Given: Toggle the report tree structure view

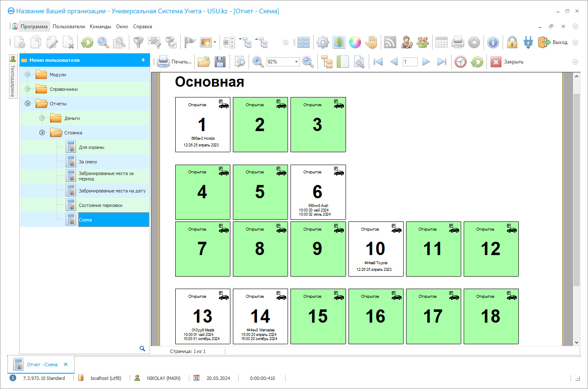Looking at the screenshot, I should tap(327, 62).
